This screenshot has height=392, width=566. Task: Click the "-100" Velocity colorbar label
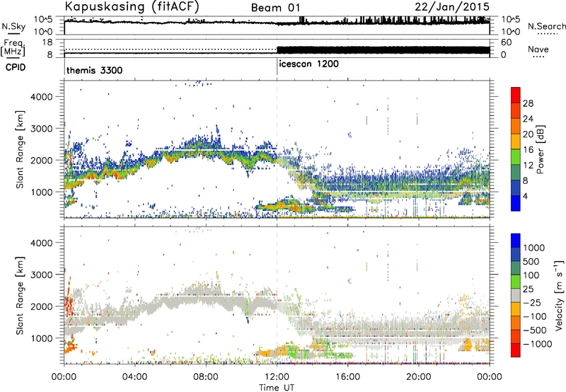click(x=534, y=316)
